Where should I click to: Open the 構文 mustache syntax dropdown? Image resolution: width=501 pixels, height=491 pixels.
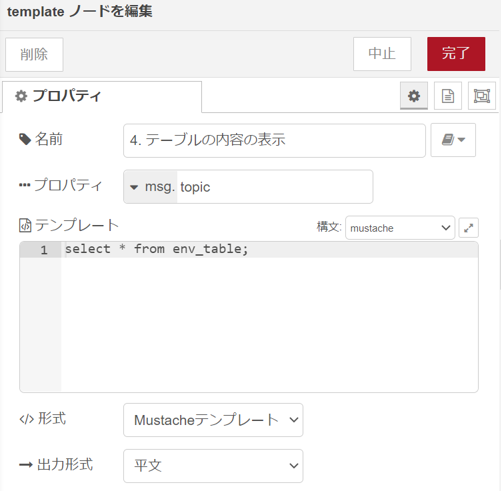[400, 228]
